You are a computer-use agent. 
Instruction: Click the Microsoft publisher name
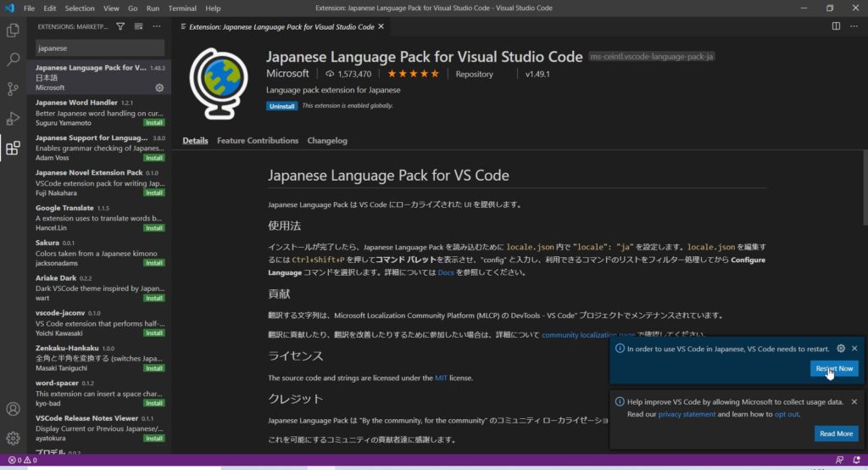pyautogui.click(x=287, y=73)
